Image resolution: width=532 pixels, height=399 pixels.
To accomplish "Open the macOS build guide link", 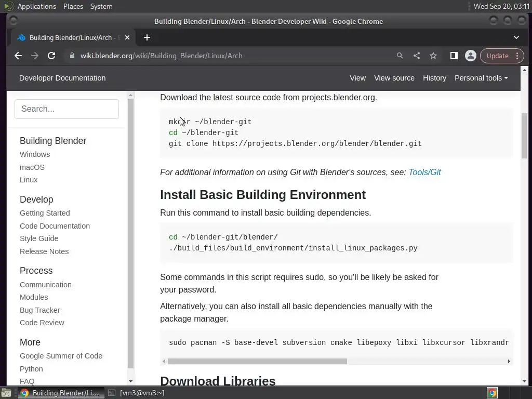I will click(x=32, y=167).
